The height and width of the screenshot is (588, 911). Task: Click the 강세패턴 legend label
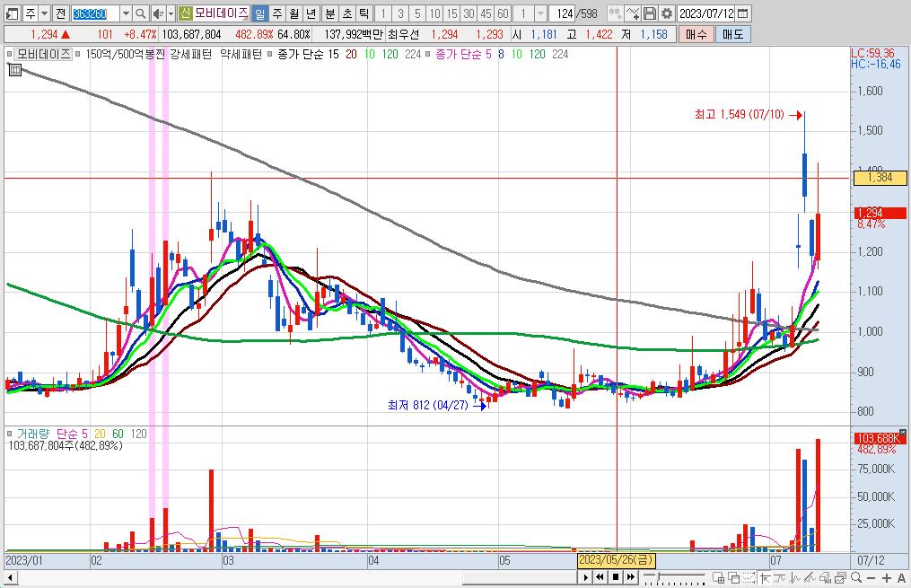[191, 54]
